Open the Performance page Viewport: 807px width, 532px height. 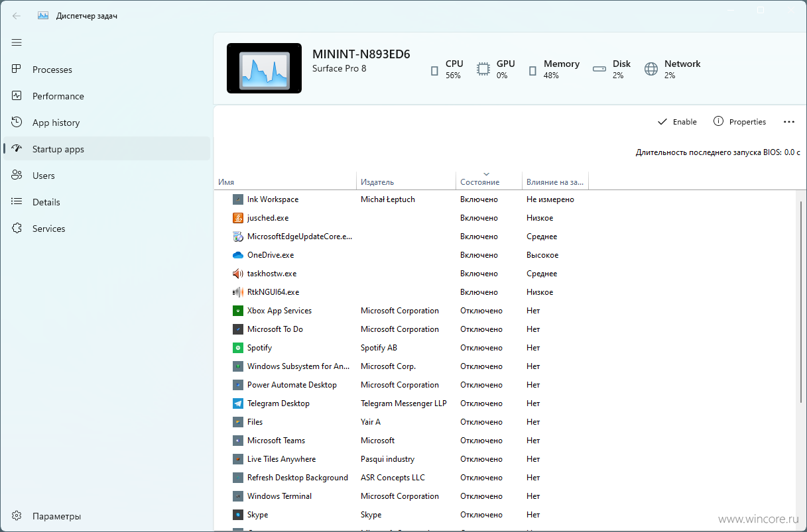107,96
